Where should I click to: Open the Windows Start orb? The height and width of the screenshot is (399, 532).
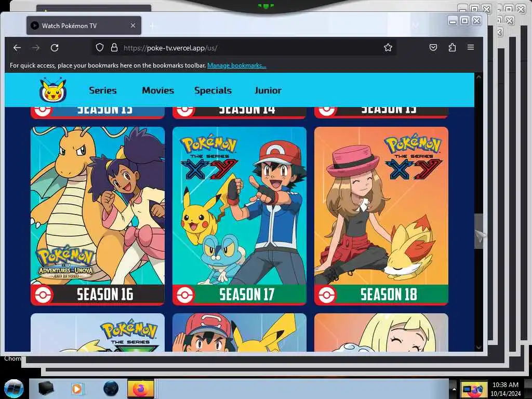coord(14,389)
